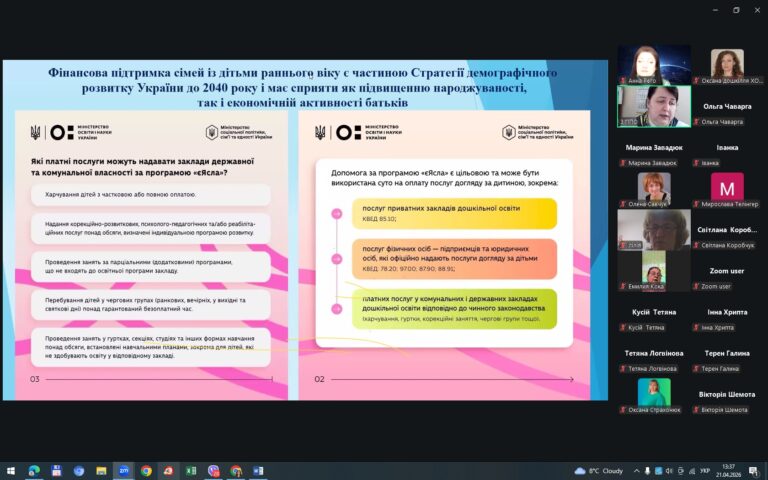
Task: Open the УКР language switcher
Action: coord(705,471)
